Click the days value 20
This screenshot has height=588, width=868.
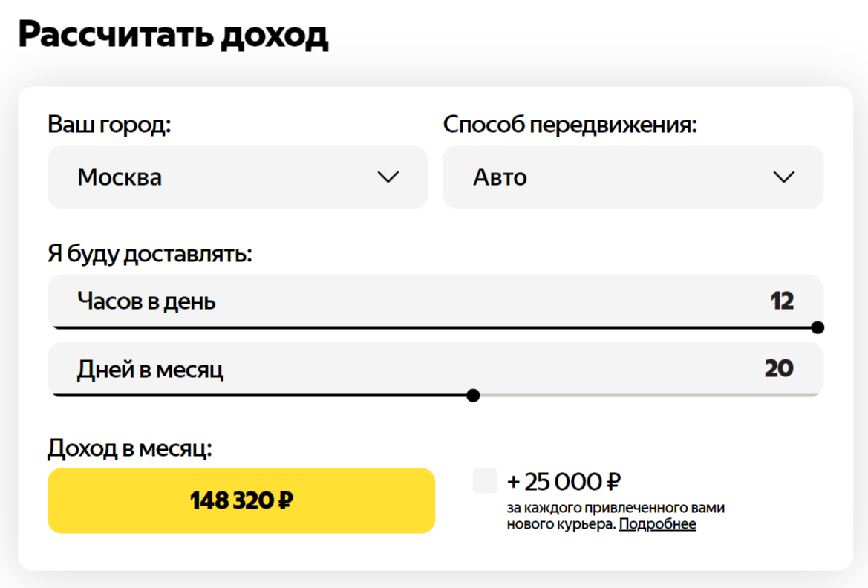pos(779,369)
